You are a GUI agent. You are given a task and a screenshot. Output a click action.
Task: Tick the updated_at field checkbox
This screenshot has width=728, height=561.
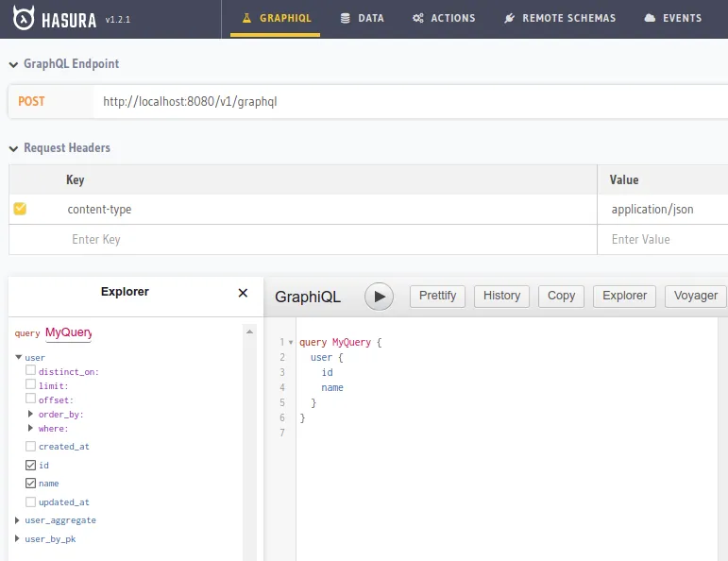point(31,501)
